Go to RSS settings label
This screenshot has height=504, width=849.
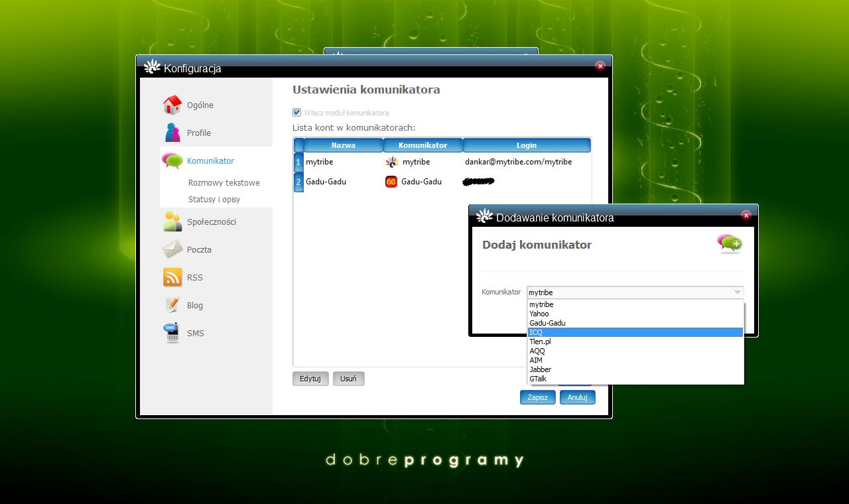pyautogui.click(x=195, y=278)
